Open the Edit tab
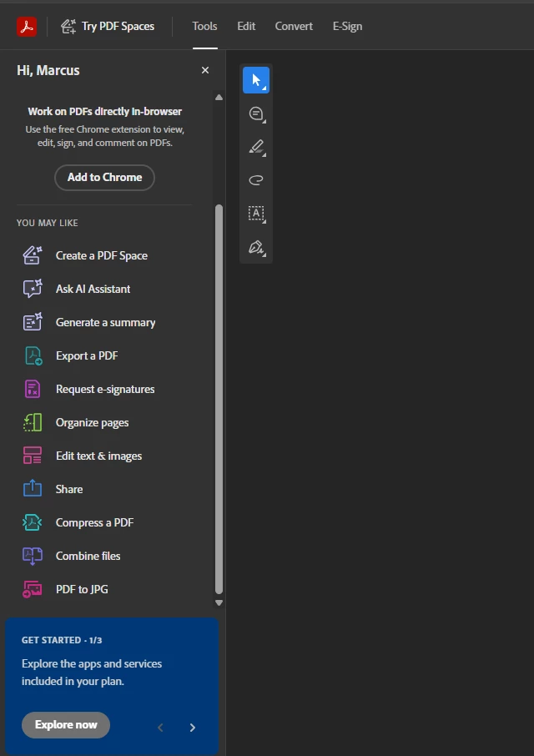This screenshot has height=756, width=534. [246, 26]
